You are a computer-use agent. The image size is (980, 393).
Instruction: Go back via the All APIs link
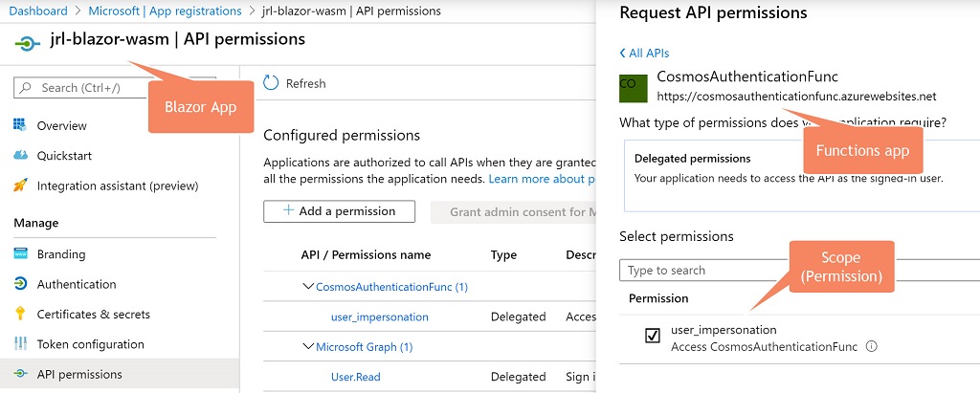click(x=644, y=54)
